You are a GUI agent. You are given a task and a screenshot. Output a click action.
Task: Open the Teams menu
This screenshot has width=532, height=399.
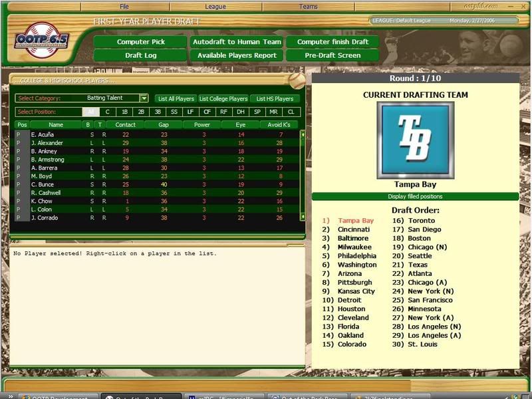pyautogui.click(x=308, y=7)
